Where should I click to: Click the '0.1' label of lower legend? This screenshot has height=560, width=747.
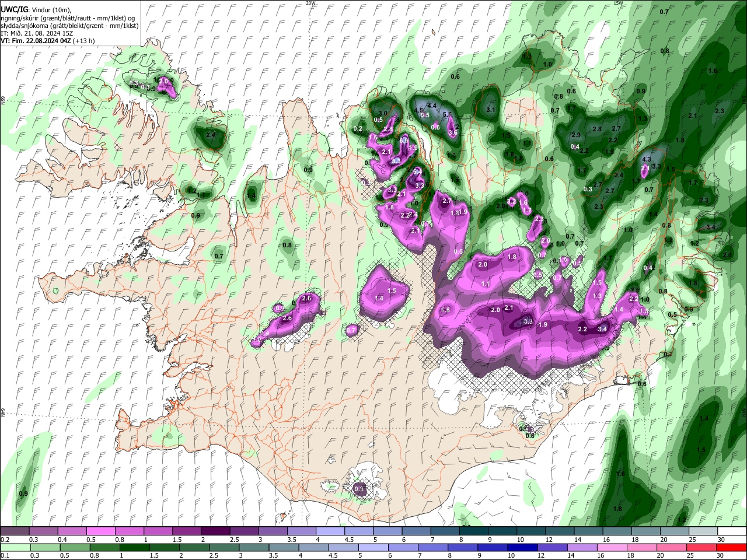point(5,556)
